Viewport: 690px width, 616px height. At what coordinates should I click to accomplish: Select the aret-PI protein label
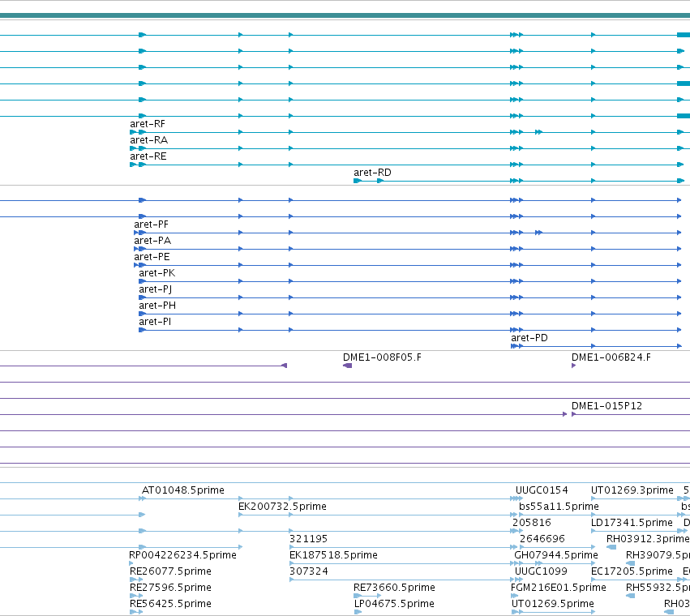(x=155, y=322)
